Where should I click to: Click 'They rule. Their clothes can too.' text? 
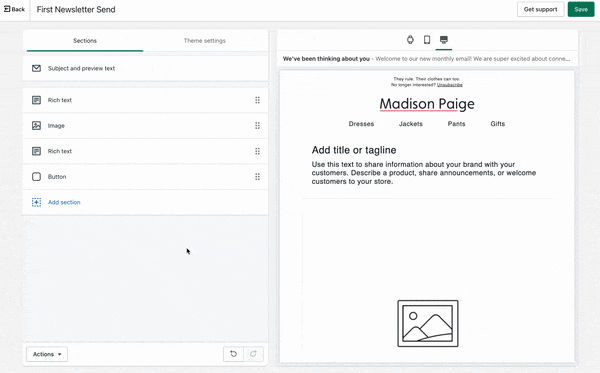coord(427,79)
